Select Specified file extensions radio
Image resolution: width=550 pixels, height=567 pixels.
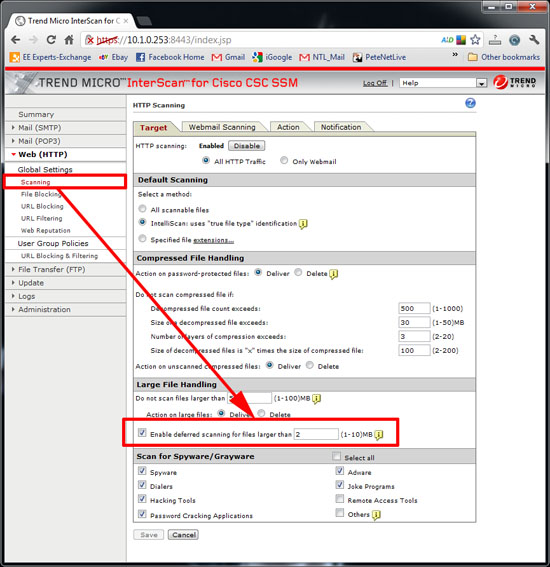142,239
